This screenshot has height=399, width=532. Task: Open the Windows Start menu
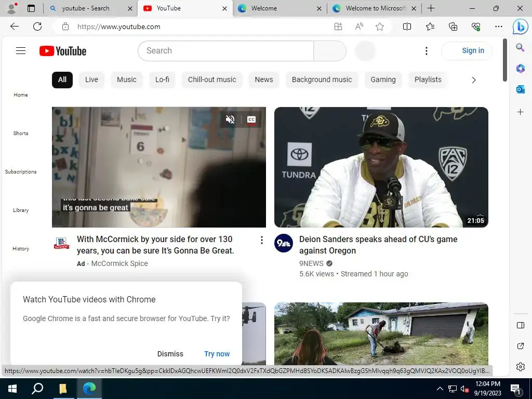(x=12, y=389)
